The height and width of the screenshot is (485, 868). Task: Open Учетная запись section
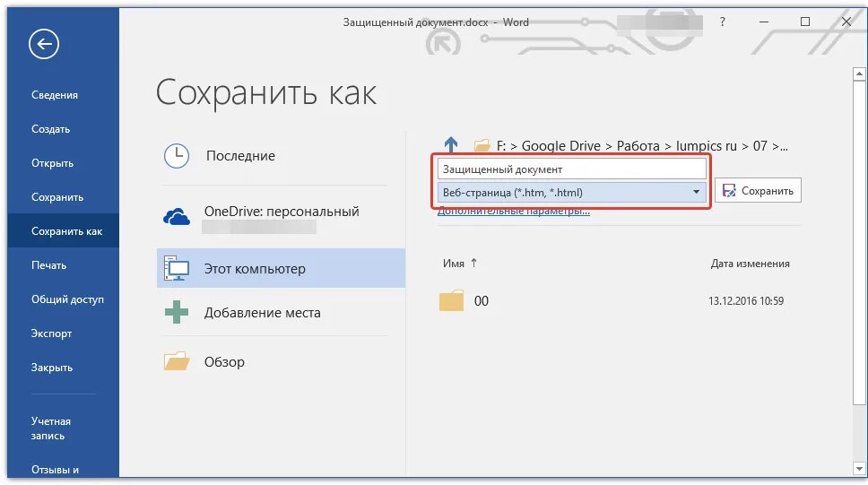[x=51, y=429]
